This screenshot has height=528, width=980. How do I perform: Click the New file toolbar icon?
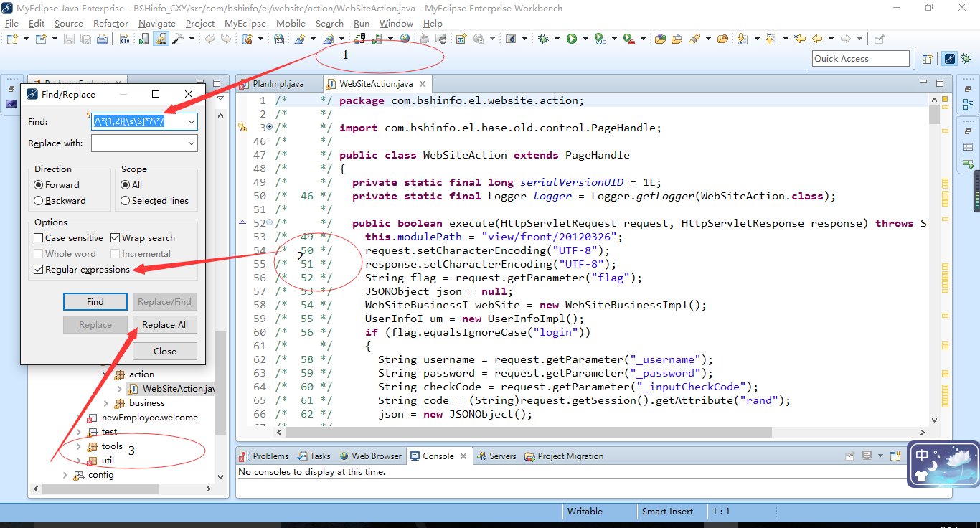click(x=12, y=39)
